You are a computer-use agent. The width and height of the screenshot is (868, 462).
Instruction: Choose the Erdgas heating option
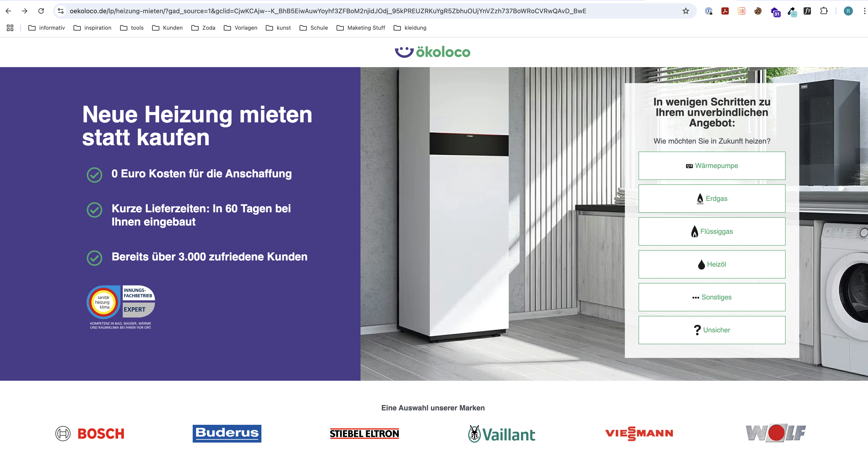[x=712, y=199]
